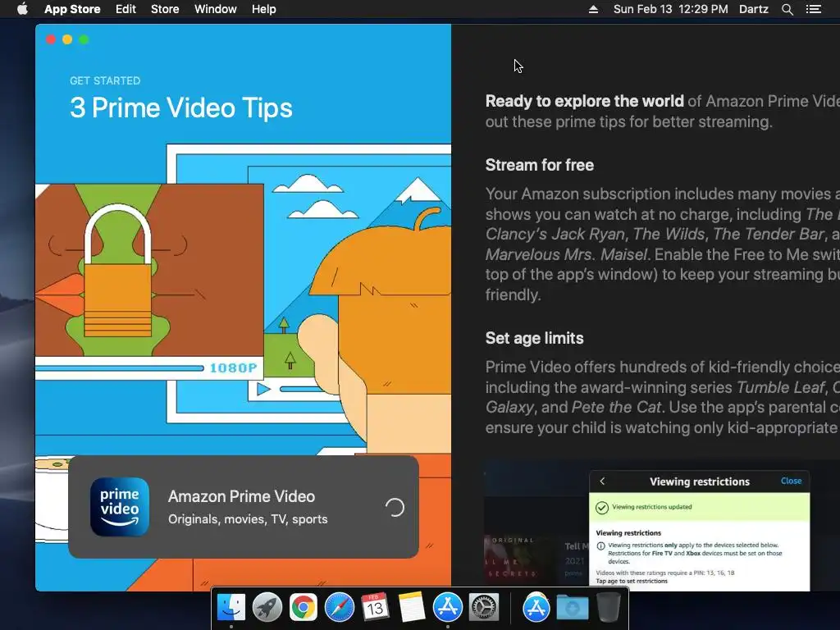Open Launchpad rocket icon in Dock

pyautogui.click(x=267, y=608)
